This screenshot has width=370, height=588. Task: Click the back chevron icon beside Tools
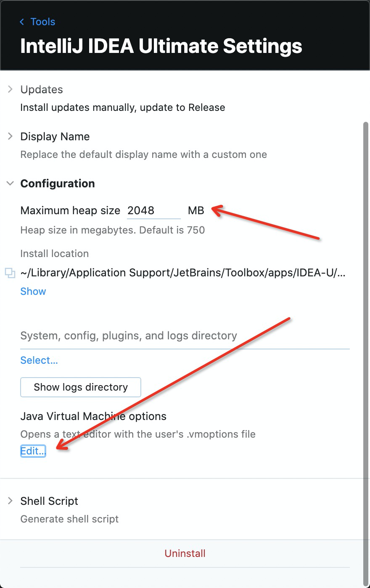point(22,22)
